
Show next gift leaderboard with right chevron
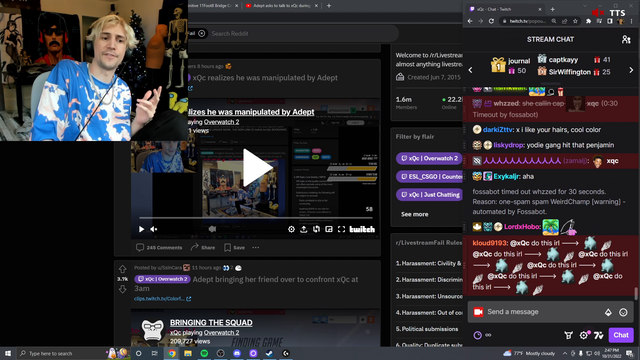click(x=631, y=70)
